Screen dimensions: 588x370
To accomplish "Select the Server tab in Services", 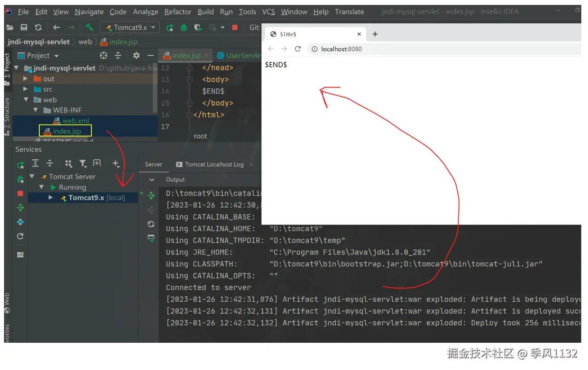I will 153,164.
